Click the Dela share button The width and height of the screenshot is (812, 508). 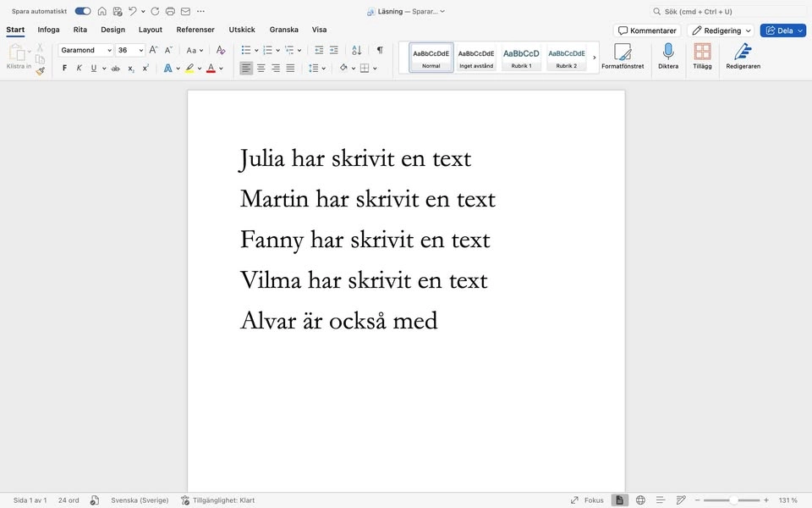click(783, 30)
